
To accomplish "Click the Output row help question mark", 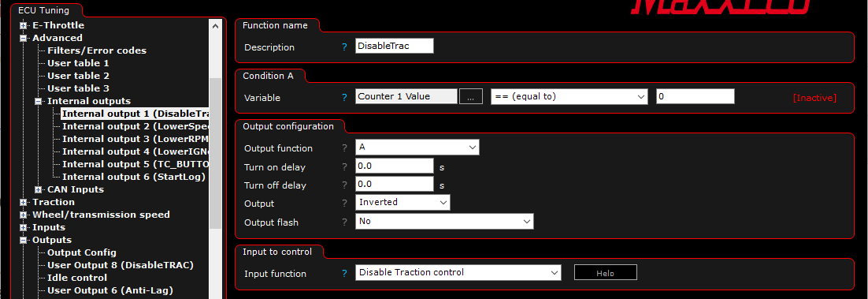I will (344, 204).
